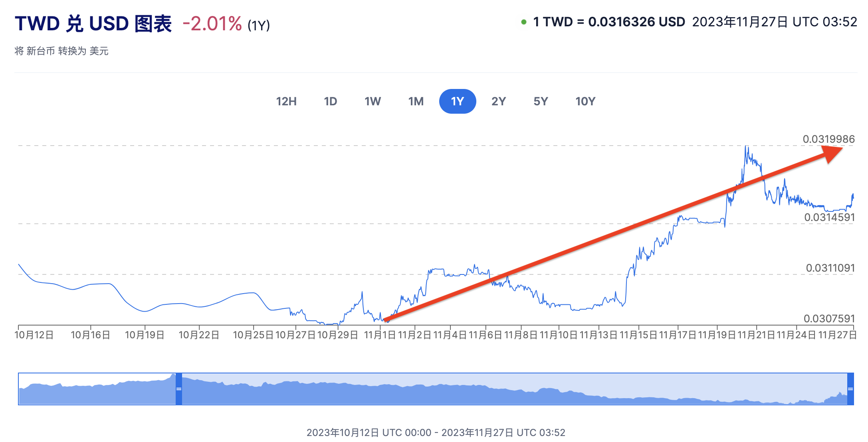Select the 12H time range
The width and height of the screenshot is (868, 442).
(x=286, y=101)
